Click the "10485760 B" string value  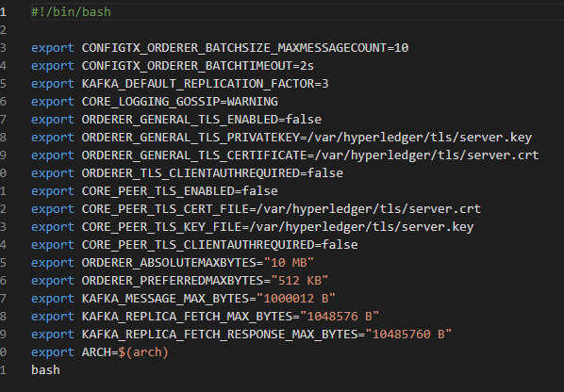click(408, 335)
